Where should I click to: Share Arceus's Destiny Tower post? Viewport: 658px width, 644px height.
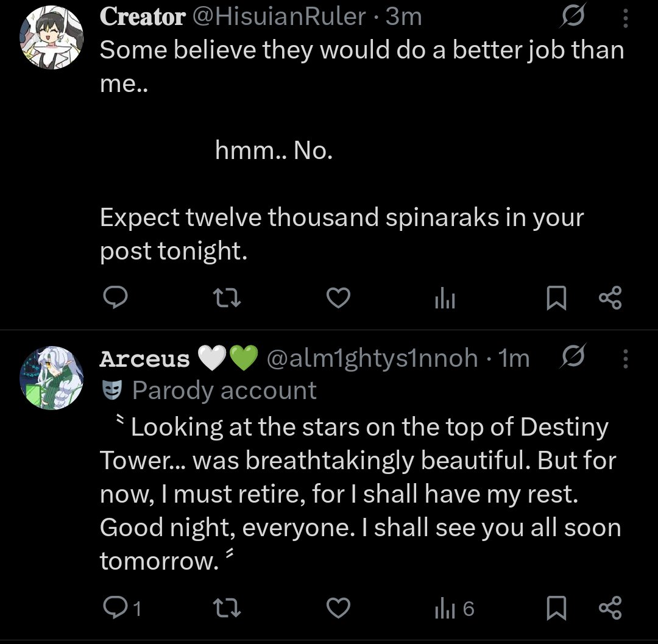pyautogui.click(x=610, y=607)
